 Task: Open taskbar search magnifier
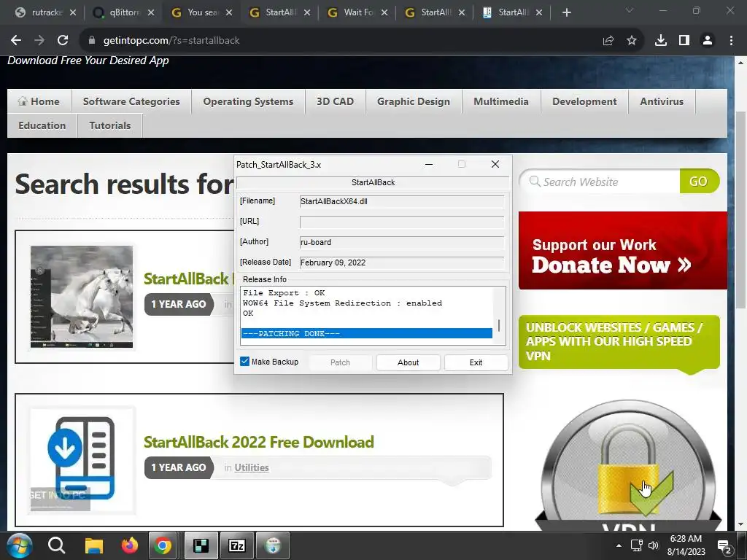coord(57,545)
